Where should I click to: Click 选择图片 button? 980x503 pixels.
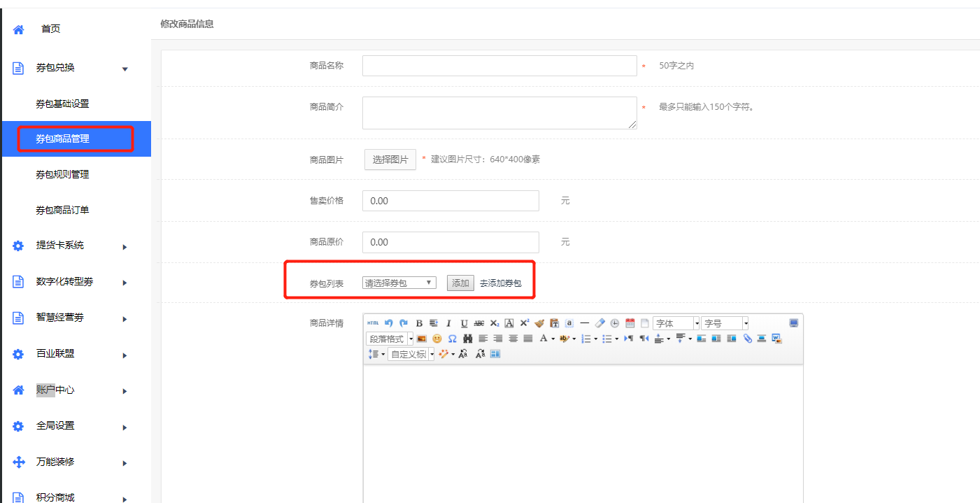390,160
